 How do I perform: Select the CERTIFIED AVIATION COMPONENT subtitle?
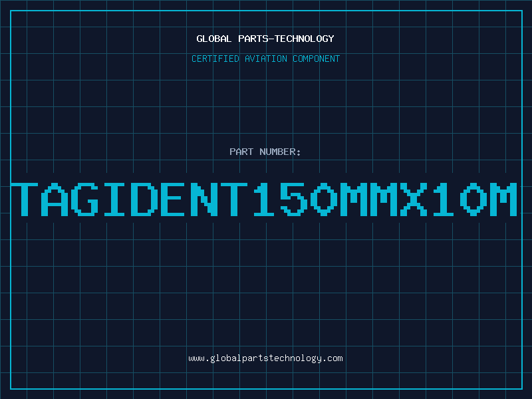point(265,59)
